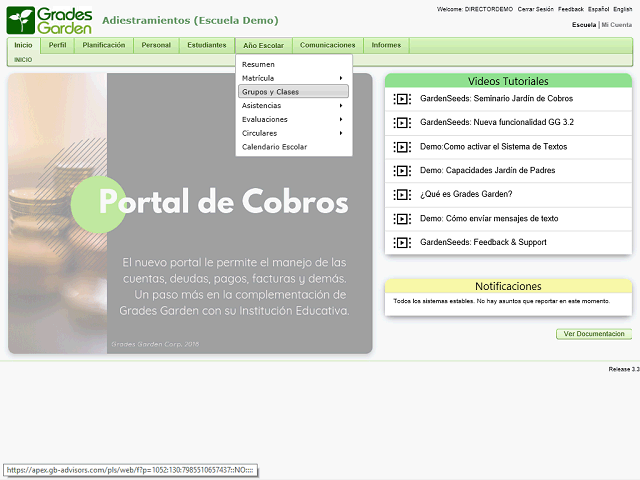Open Demo: Cómo enviar mensajes de texto
Viewport: 640px width, 480px height.
click(489, 218)
